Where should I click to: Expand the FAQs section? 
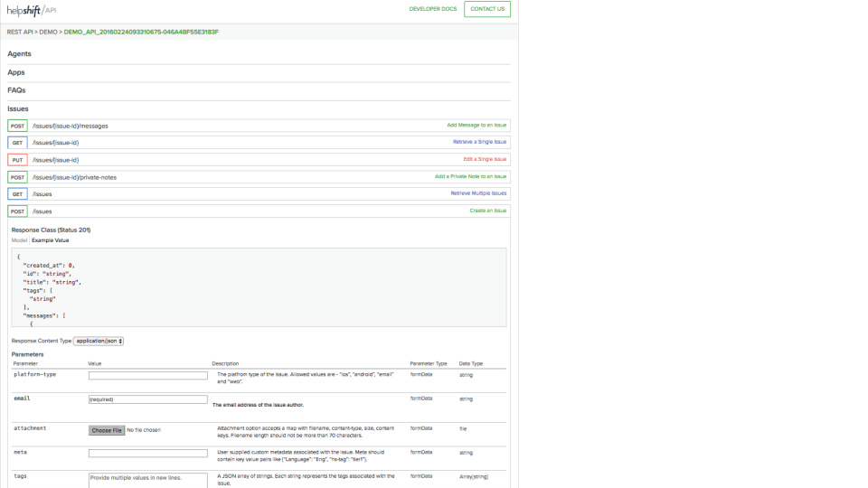16,90
